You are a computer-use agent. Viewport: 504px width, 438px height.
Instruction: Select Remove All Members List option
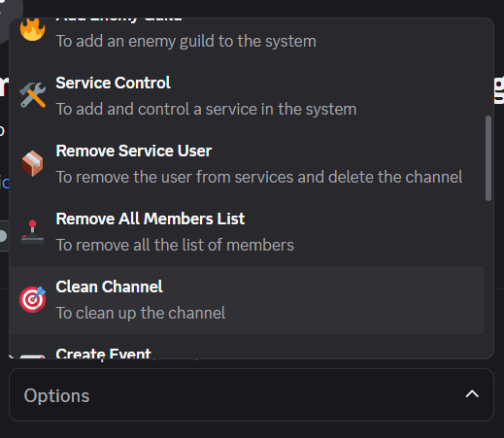(x=247, y=232)
